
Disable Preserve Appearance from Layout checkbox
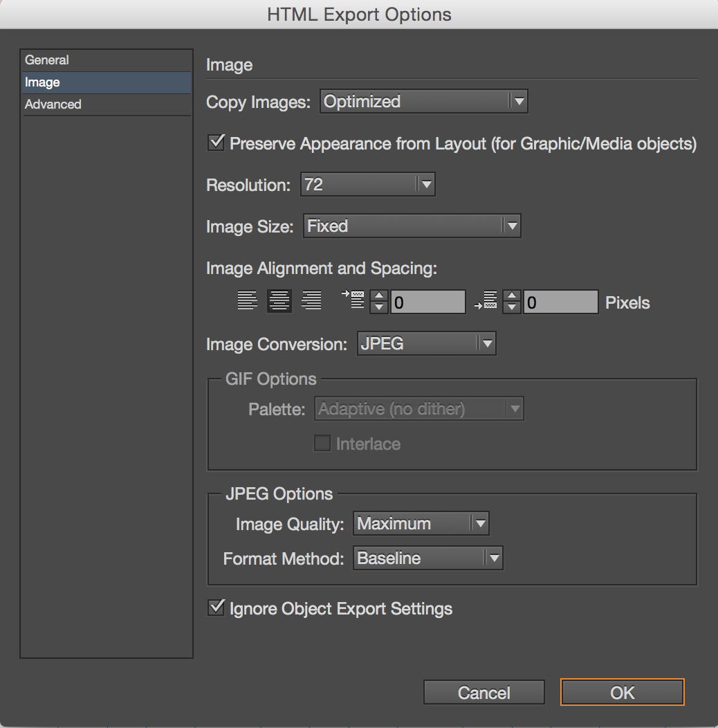[217, 143]
